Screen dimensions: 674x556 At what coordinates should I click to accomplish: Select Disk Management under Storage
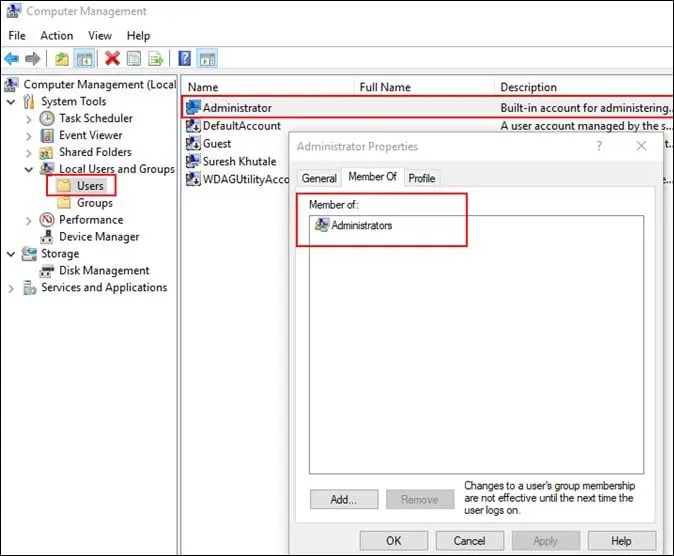click(104, 271)
